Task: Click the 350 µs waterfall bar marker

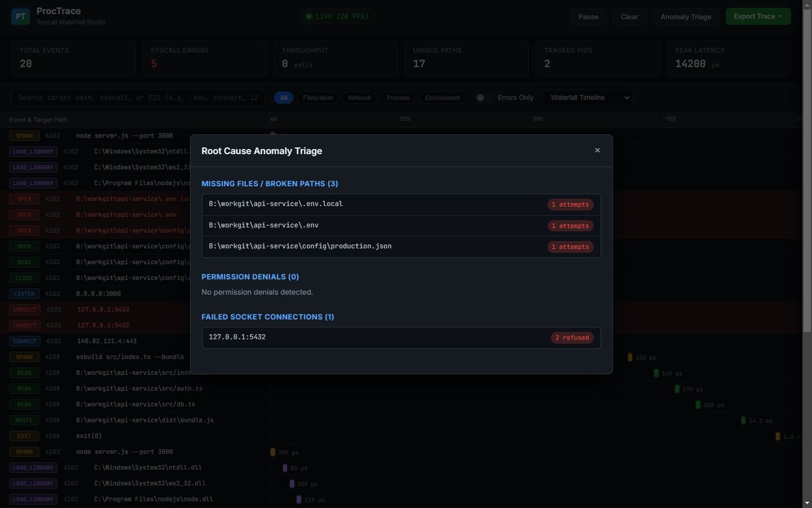Action: (x=273, y=452)
